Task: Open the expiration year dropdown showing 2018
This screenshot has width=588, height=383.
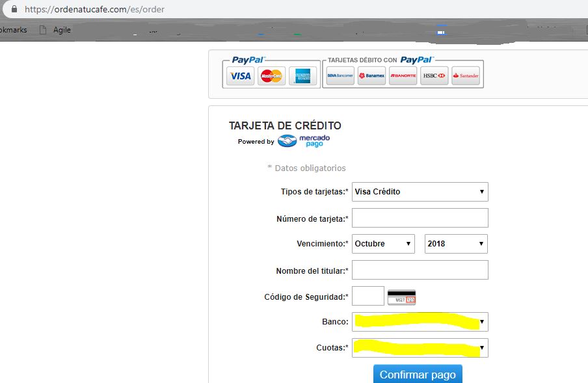Action: [456, 244]
